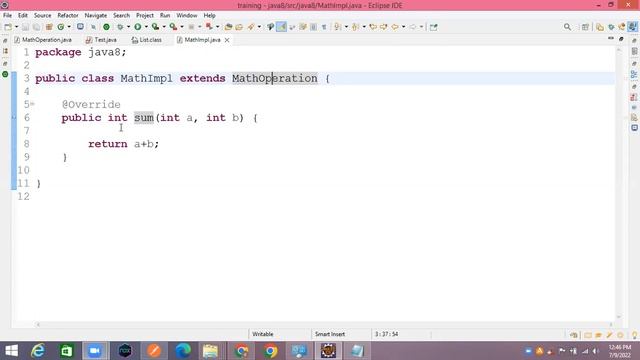The width and height of the screenshot is (640, 360).
Task: Click the Open Task icon in the toolbar
Action: pyautogui.click(x=239, y=27)
